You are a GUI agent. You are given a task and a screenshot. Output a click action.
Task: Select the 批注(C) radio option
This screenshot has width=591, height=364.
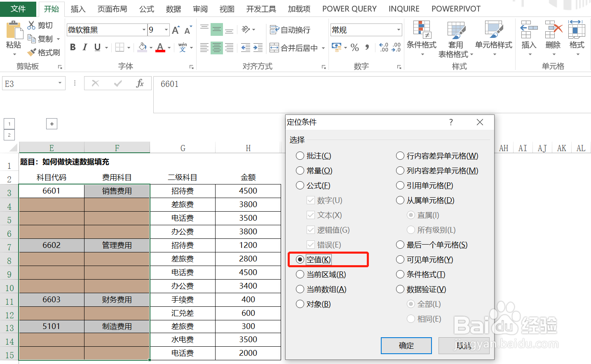314,156
